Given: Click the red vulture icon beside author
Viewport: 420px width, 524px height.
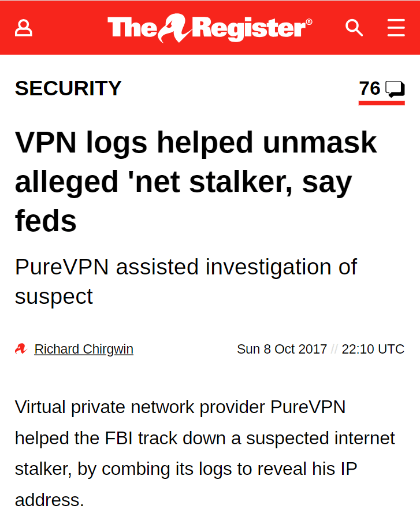Looking at the screenshot, I should pos(21,349).
